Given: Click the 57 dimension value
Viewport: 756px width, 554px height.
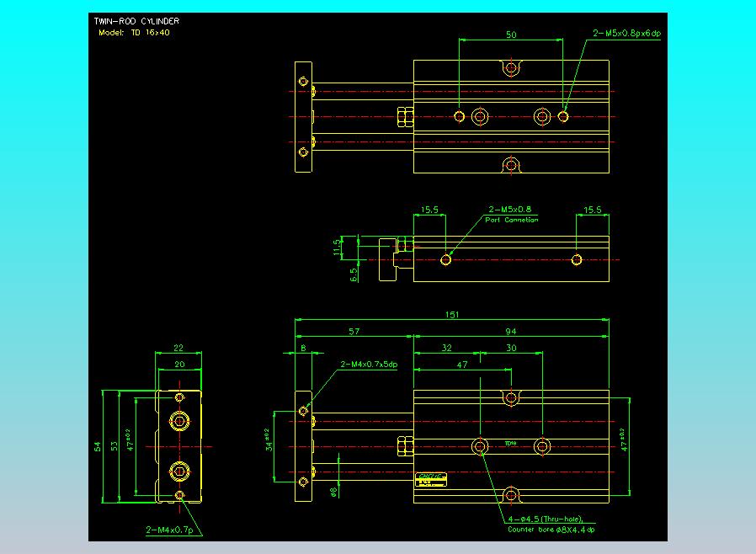Looking at the screenshot, I should pos(354,332).
